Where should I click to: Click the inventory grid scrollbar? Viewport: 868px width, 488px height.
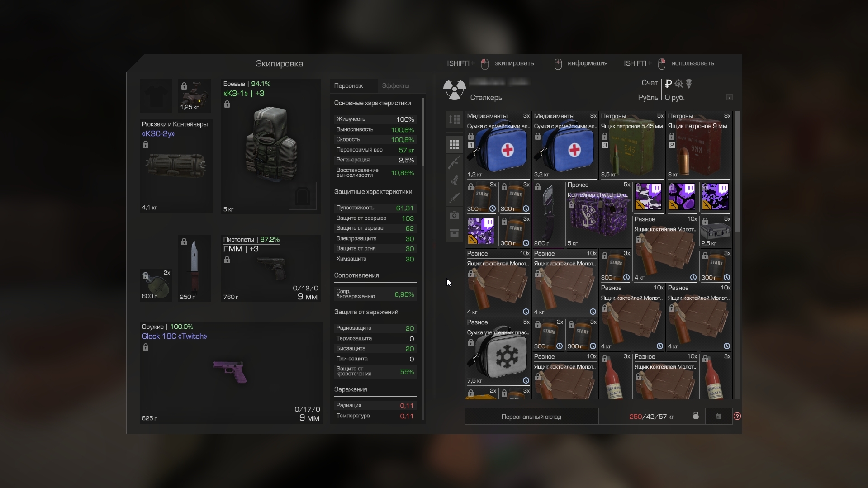[x=737, y=172]
